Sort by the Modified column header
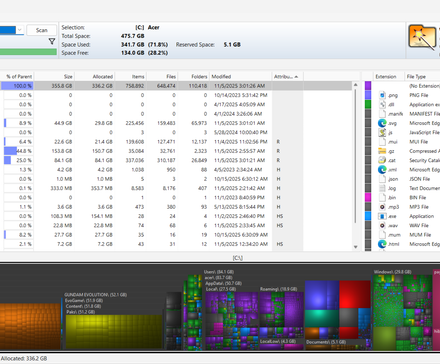The width and height of the screenshot is (440, 364). [x=241, y=76]
